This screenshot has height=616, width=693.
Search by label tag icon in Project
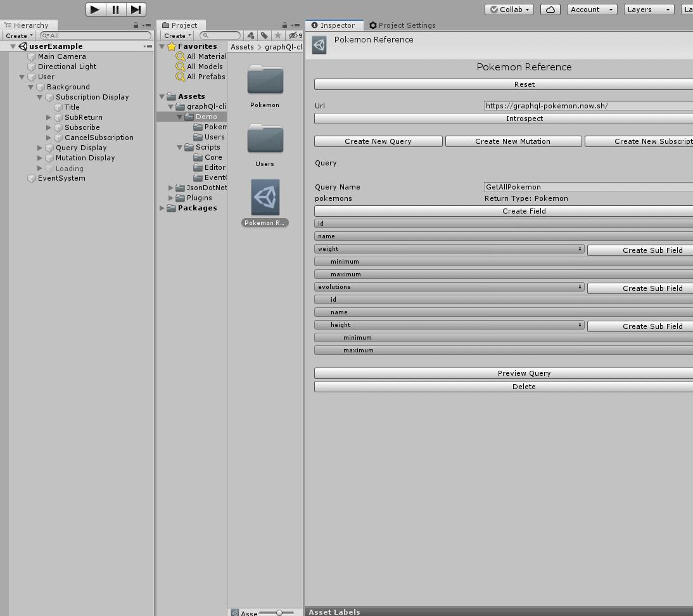click(x=264, y=35)
